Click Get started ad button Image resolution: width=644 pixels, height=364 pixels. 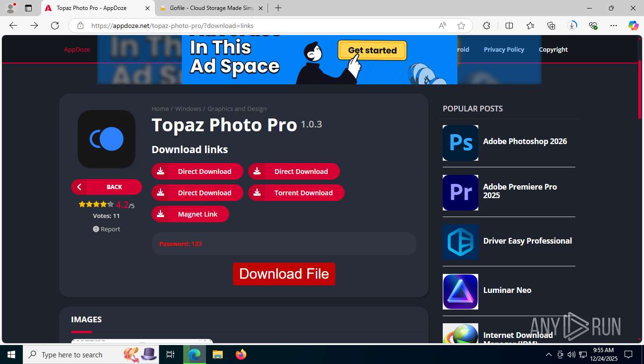[372, 50]
